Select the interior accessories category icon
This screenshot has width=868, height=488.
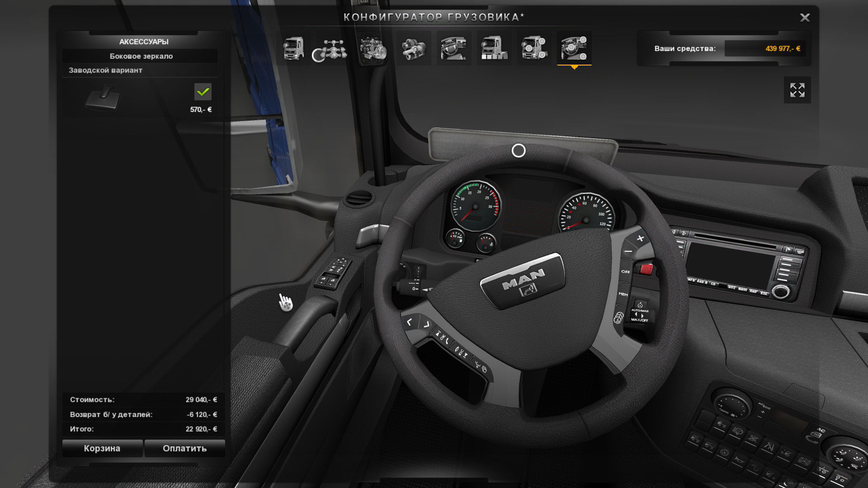[574, 48]
